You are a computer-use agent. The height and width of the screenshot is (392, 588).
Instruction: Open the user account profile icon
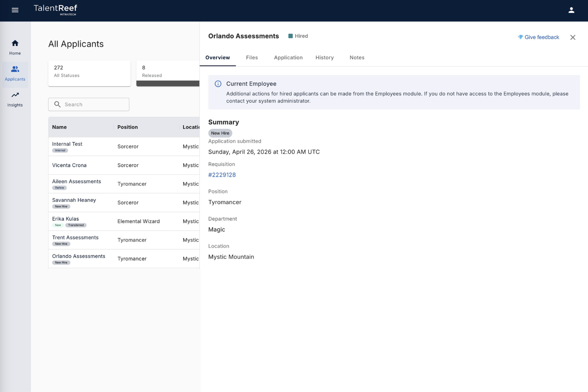(571, 10)
